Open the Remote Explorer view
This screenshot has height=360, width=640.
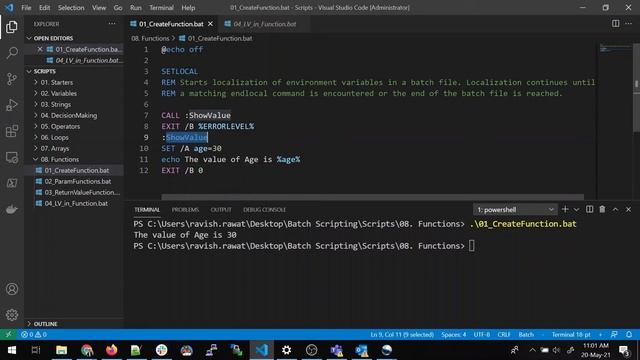point(12,157)
